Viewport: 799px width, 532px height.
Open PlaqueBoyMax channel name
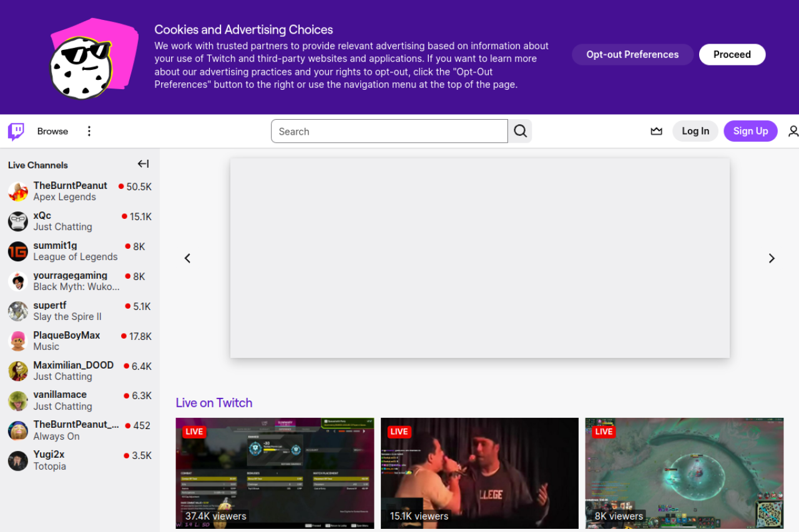coord(67,336)
